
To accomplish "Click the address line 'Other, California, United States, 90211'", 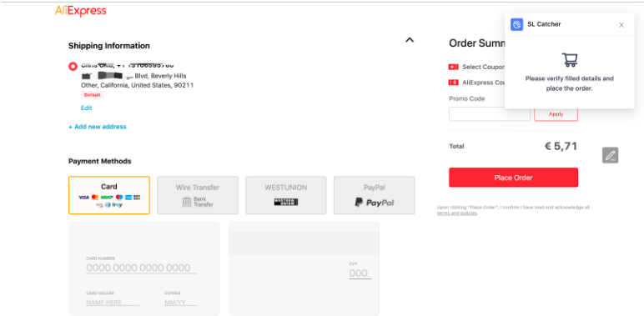I will click(x=137, y=85).
